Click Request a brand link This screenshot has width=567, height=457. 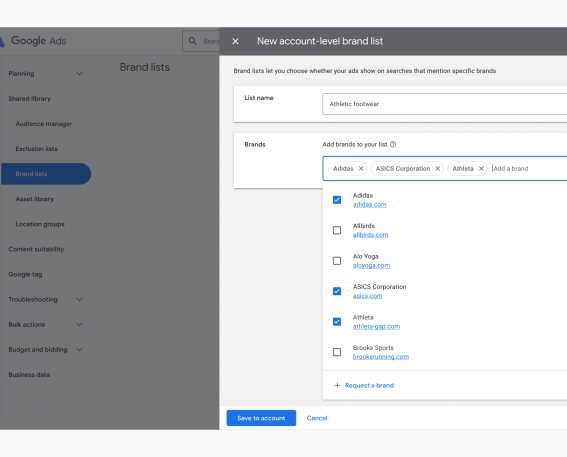(x=369, y=385)
